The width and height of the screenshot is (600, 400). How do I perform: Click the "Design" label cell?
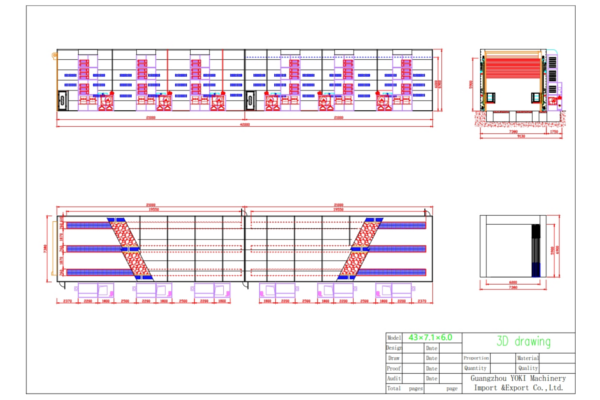click(394, 347)
